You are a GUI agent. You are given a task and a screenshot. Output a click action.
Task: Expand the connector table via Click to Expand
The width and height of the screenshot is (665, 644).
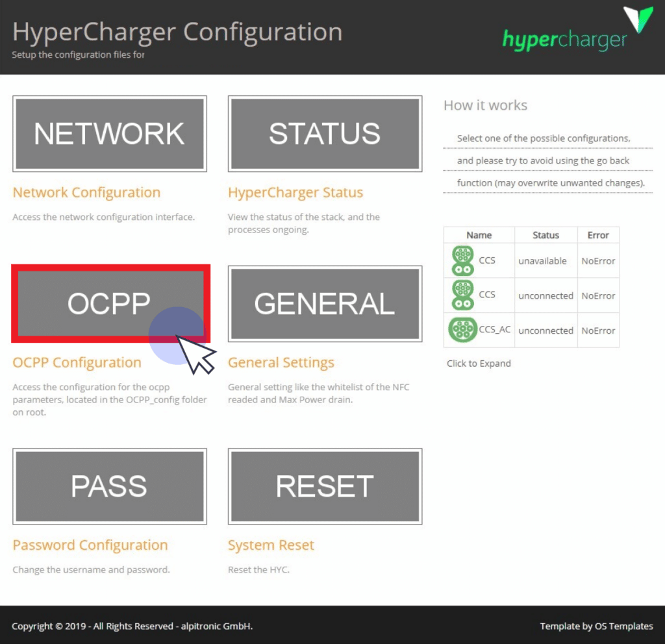[x=479, y=364]
